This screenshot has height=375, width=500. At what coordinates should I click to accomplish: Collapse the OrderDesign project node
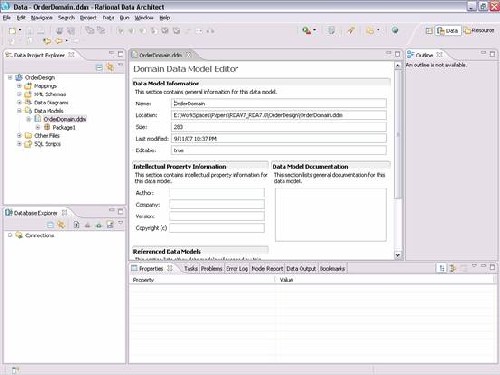point(10,77)
